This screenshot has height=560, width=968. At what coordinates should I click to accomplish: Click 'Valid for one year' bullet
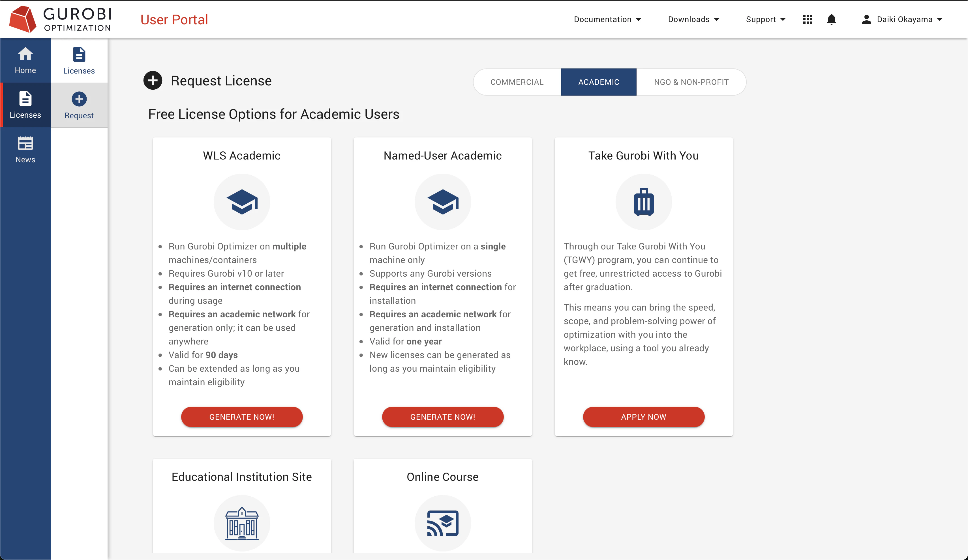point(406,342)
